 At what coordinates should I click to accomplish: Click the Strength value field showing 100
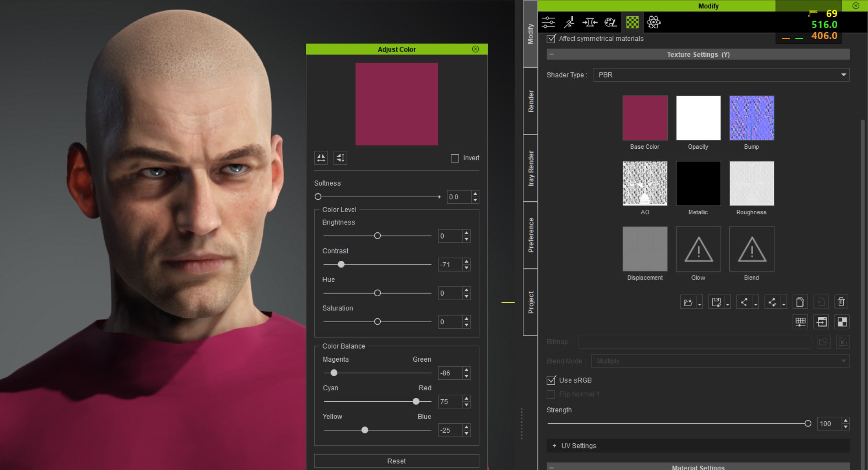click(x=829, y=423)
